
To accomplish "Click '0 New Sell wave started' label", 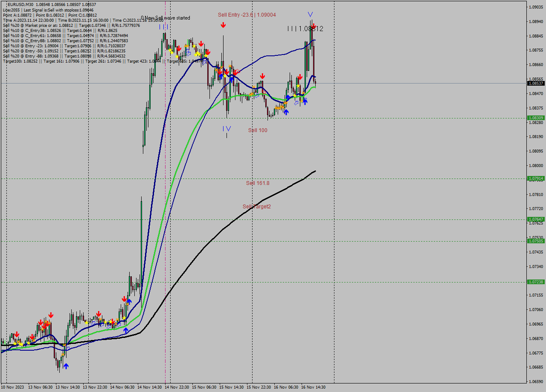I will pos(166,18).
